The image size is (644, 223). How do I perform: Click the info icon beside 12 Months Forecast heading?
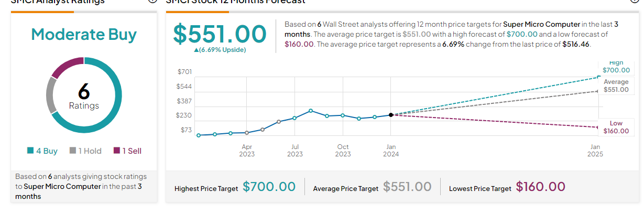(x=635, y=1)
